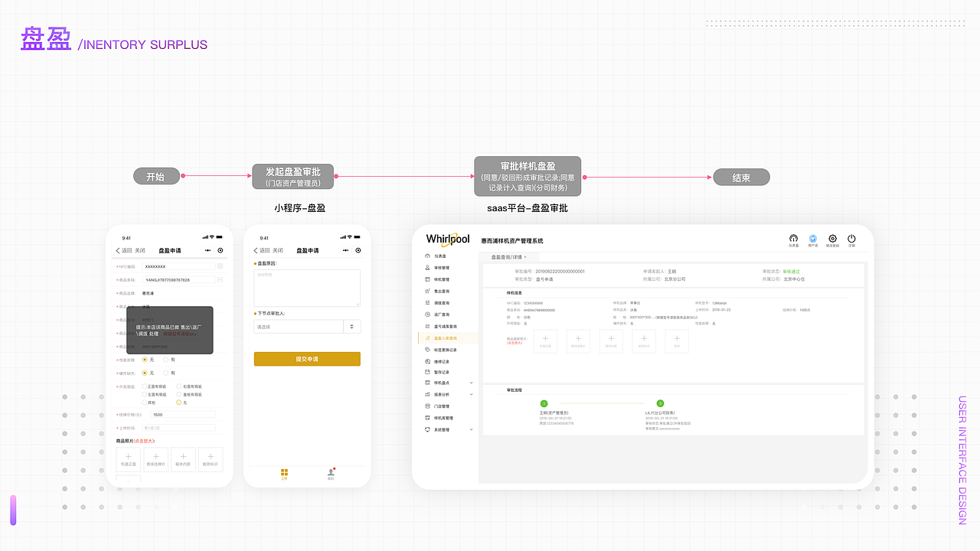
Task: Open ••• menu on 盘盈原因 phone
Action: (345, 250)
